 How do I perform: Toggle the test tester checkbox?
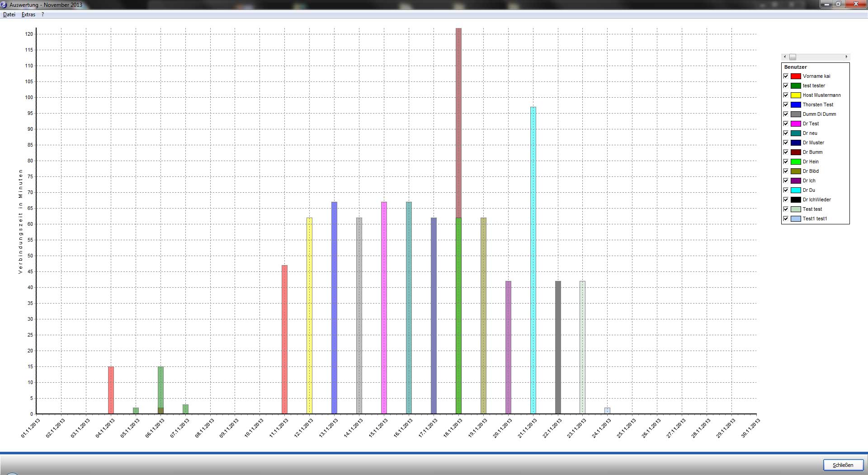tap(786, 85)
